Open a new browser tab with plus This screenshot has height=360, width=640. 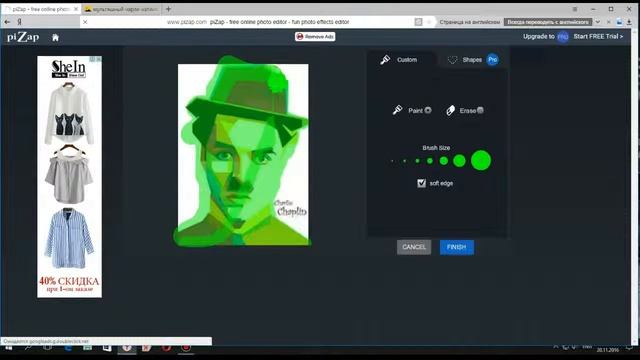(168, 9)
